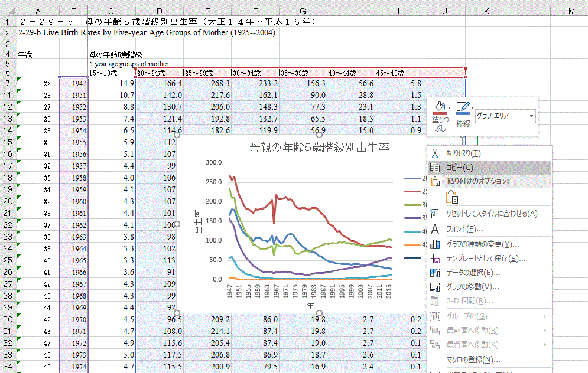Click cell containing 117.5
Viewport: 588px width, 373px height.
[x=160, y=355]
